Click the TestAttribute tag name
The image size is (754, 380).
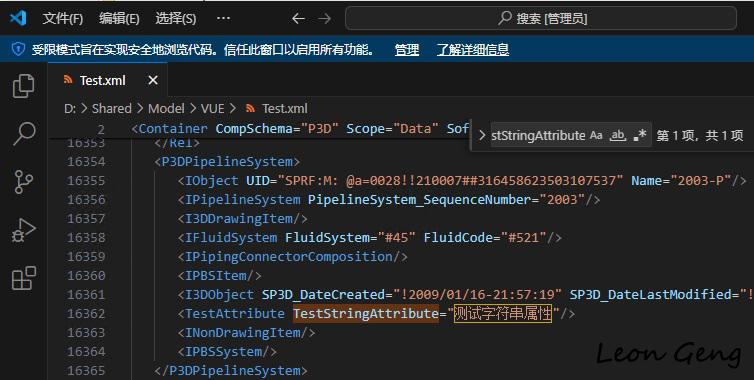coord(235,314)
